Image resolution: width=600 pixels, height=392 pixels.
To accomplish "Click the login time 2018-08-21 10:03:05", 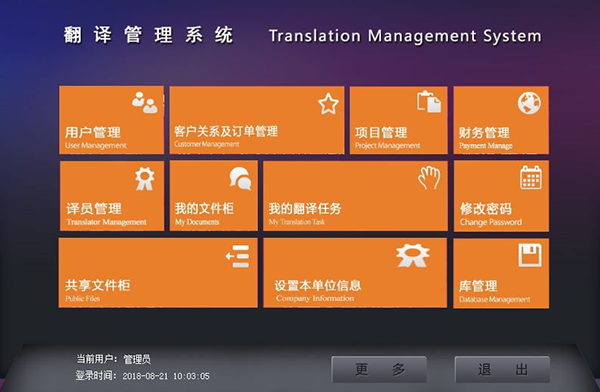I will [x=166, y=376].
